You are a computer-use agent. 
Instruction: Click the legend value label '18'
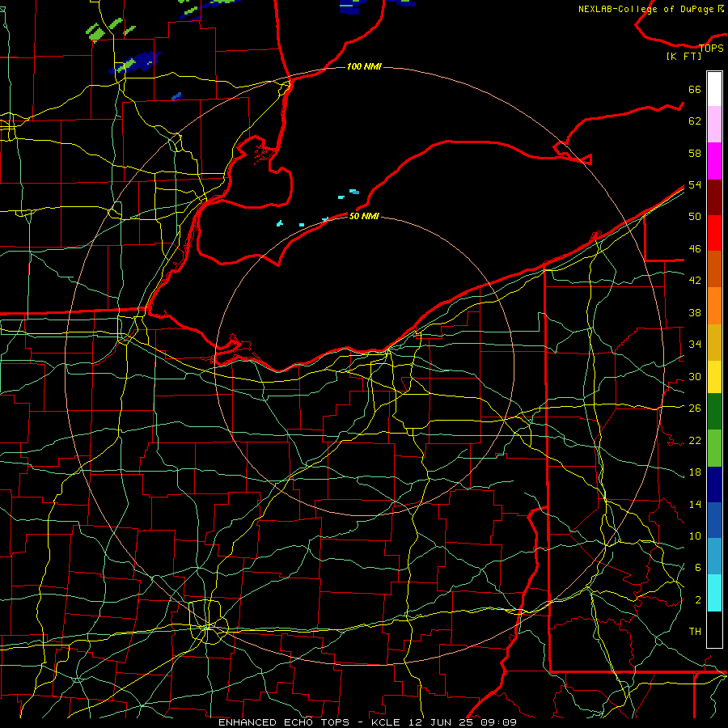pos(695,472)
